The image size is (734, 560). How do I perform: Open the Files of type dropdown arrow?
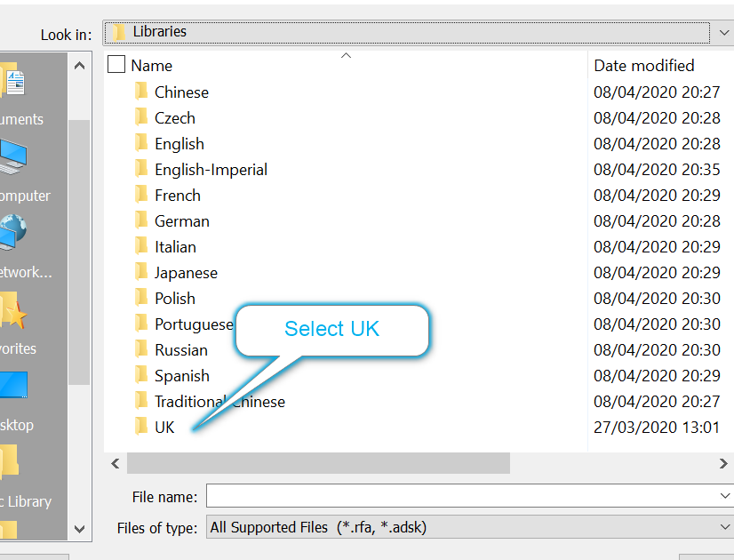[724, 527]
